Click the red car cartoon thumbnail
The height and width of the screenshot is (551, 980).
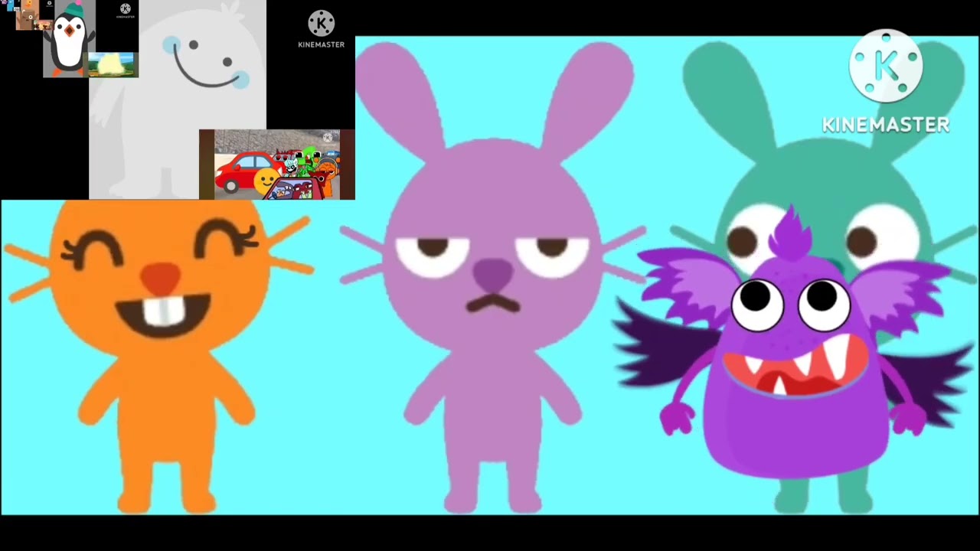(276, 165)
